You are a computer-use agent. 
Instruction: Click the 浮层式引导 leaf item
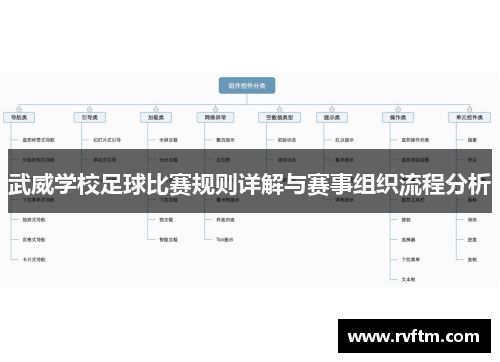pyautogui.click(x=104, y=160)
